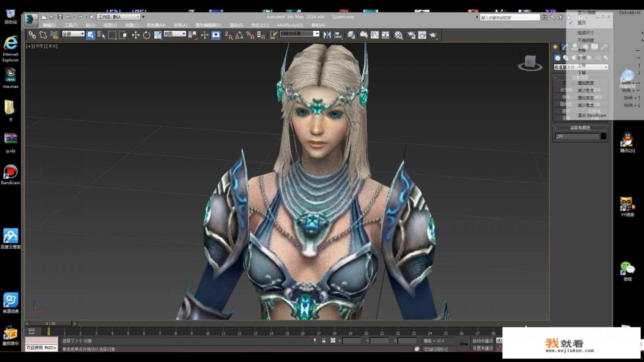Save the file using the floppy icon

(60, 17)
